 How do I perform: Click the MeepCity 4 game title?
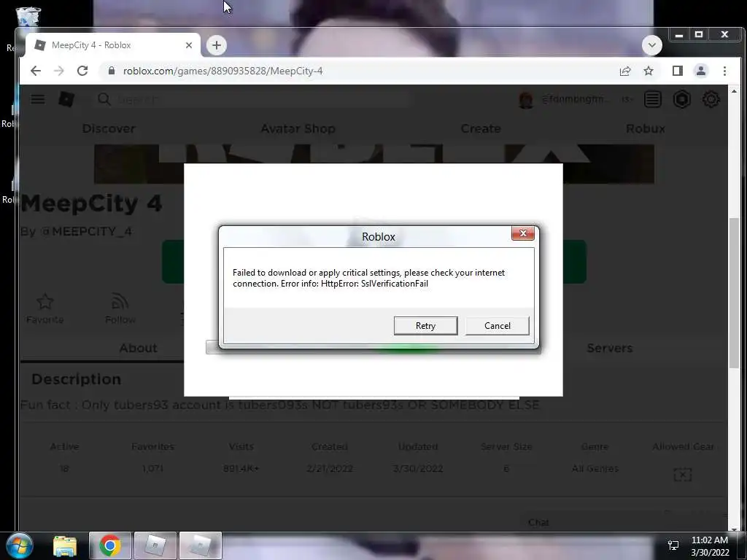pyautogui.click(x=91, y=203)
